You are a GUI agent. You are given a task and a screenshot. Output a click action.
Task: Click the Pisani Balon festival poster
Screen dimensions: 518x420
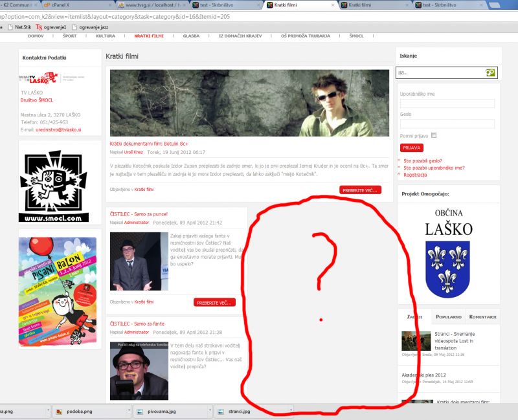coord(58,292)
